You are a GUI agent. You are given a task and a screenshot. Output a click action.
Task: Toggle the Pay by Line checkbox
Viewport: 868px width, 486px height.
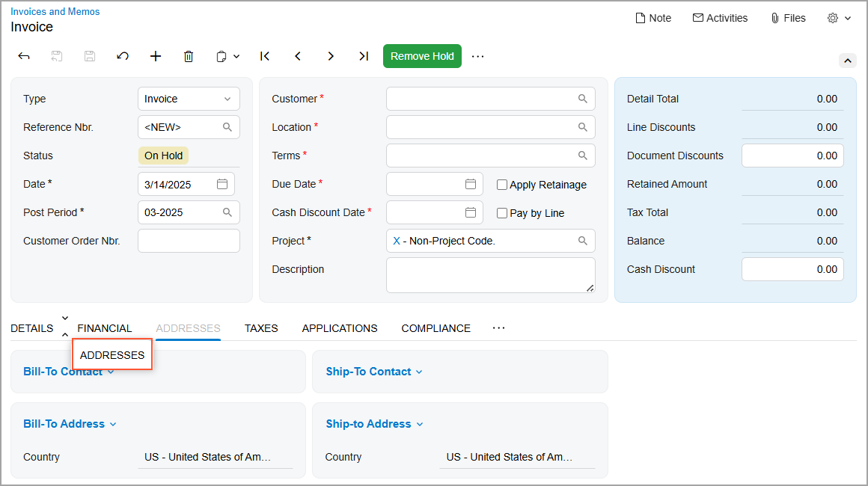502,213
